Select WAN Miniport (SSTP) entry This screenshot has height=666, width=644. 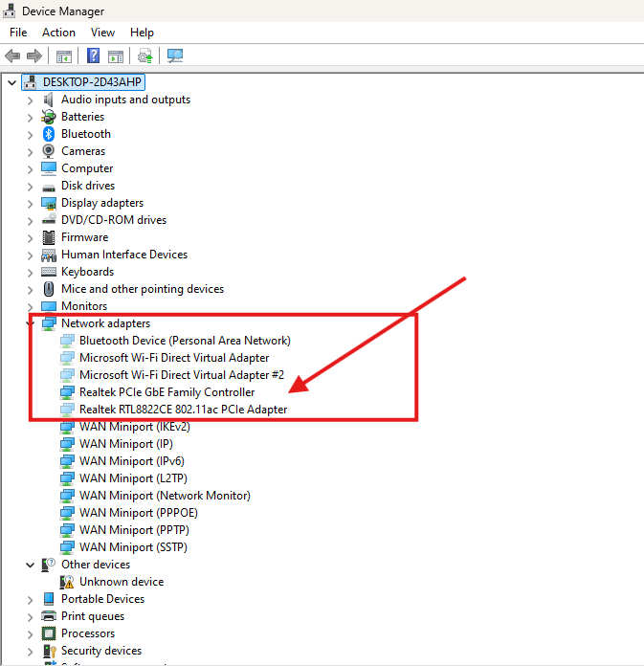(x=133, y=547)
